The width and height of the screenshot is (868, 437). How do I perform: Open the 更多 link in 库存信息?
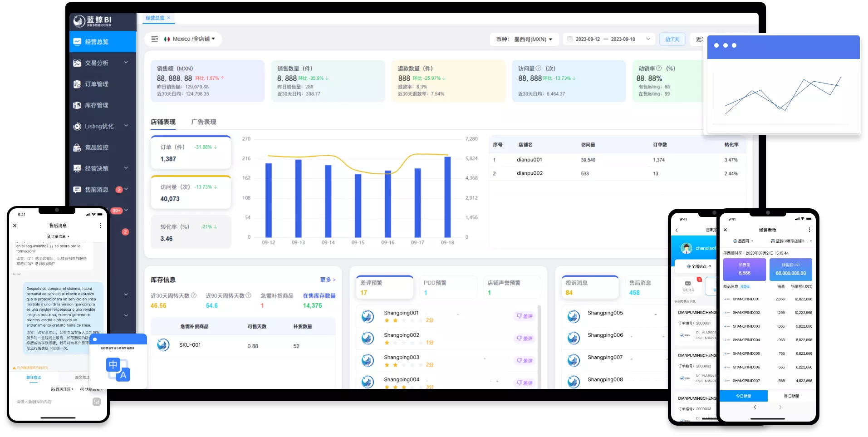click(x=328, y=280)
